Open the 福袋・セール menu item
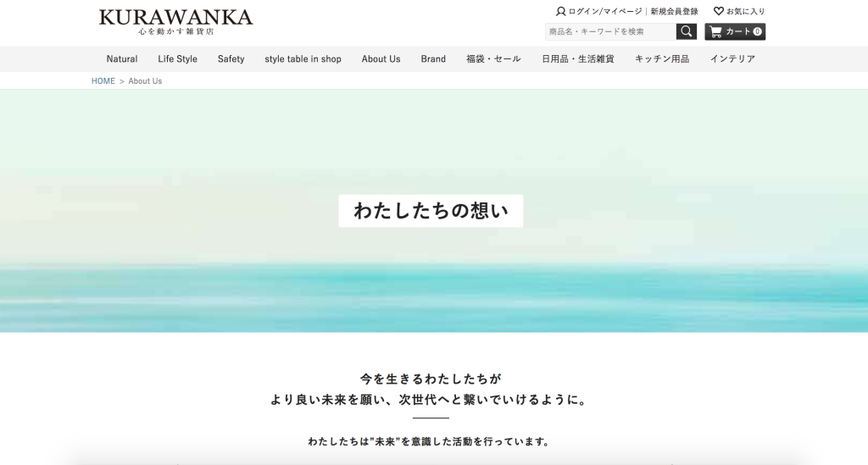The width and height of the screenshot is (868, 465). pos(493,58)
